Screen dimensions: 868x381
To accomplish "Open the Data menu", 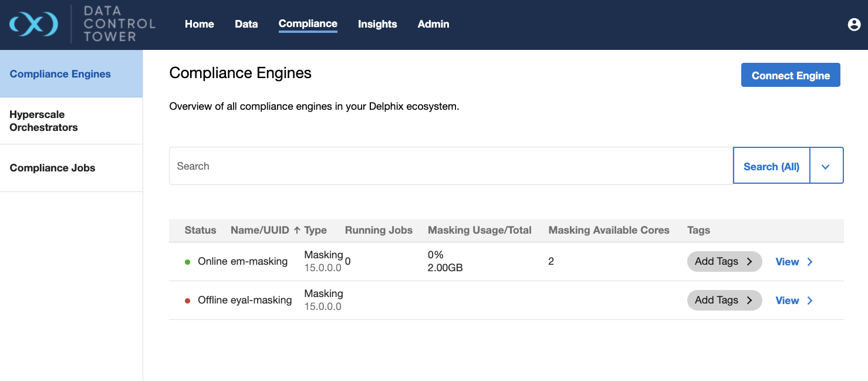I will point(246,24).
